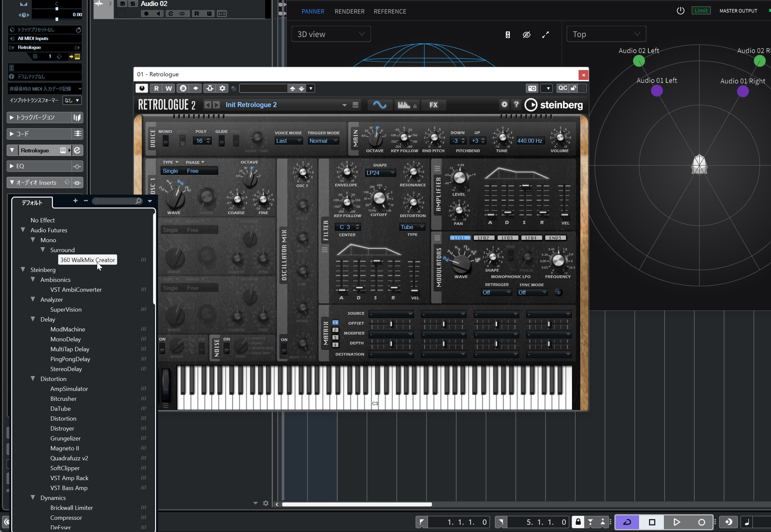
Task: Click the amplifier Sustain fader
Action: tap(525, 186)
